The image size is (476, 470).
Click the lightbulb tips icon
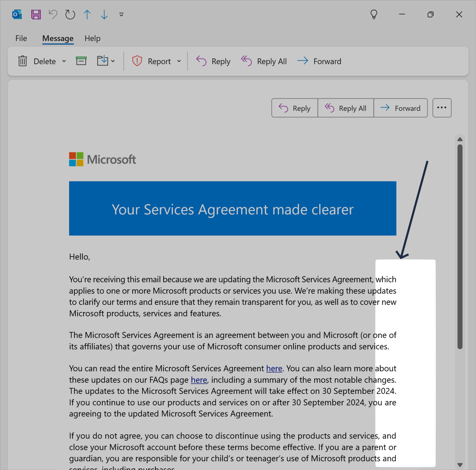pos(374,14)
